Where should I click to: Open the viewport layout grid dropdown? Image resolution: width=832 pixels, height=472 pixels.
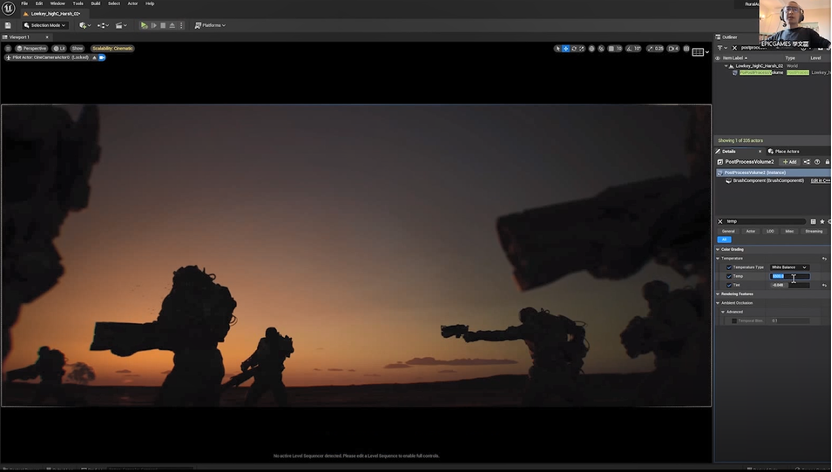pyautogui.click(x=700, y=52)
